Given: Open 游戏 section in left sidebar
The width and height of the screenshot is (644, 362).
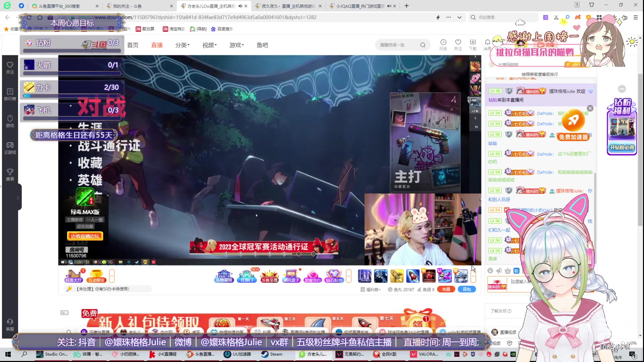Looking at the screenshot, I should [10, 121].
